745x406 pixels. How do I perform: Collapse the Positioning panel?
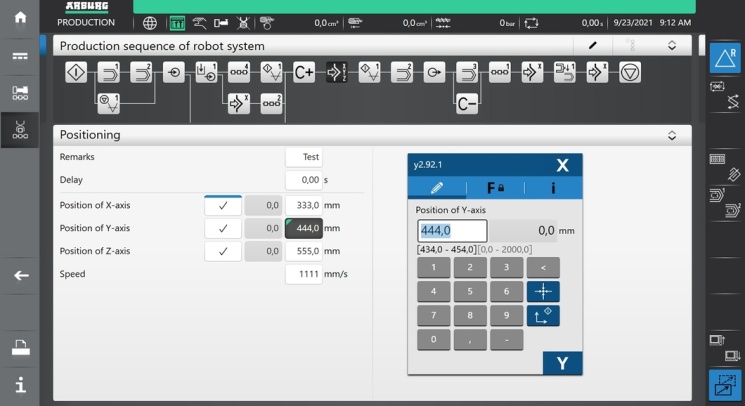[x=672, y=135]
